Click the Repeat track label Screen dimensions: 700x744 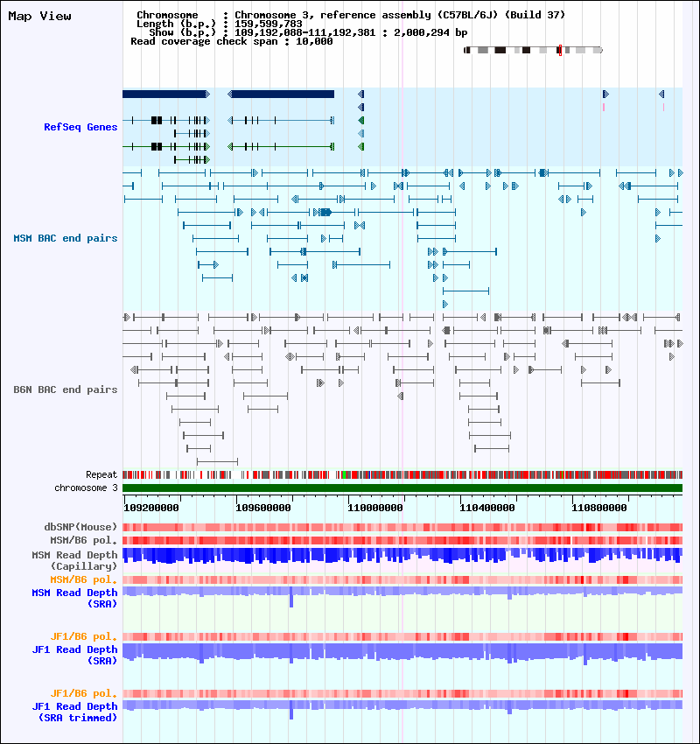[x=101, y=474]
